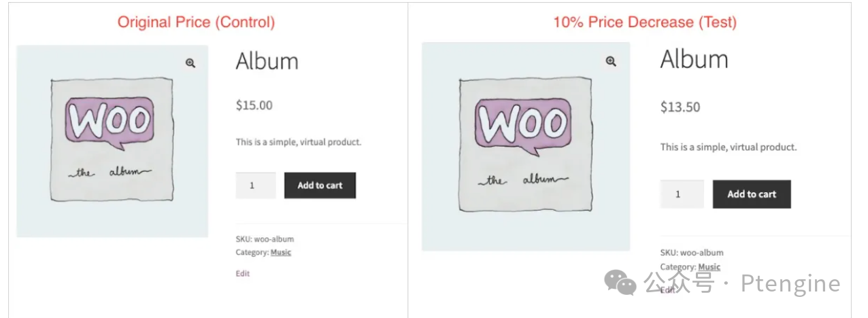Click the "Original Price (Control)" heading
The height and width of the screenshot is (318, 868).
pos(196,22)
